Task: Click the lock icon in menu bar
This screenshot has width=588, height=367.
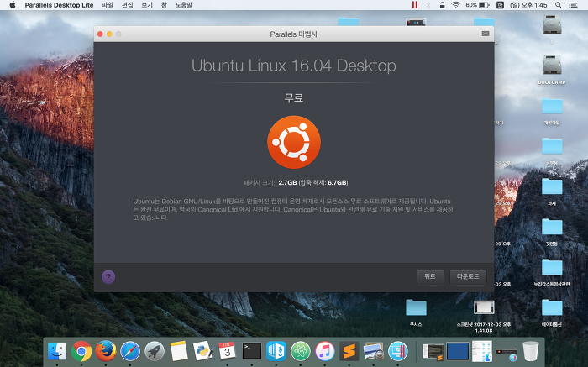Action: click(442, 5)
